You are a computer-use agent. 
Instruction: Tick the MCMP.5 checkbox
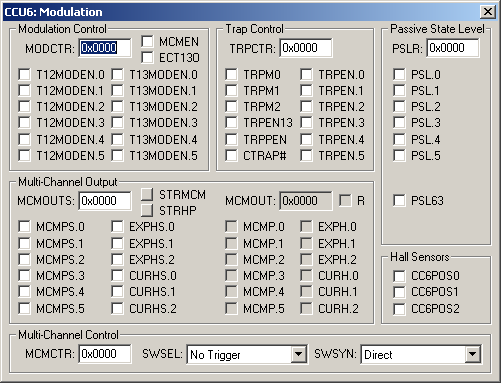click(x=231, y=308)
